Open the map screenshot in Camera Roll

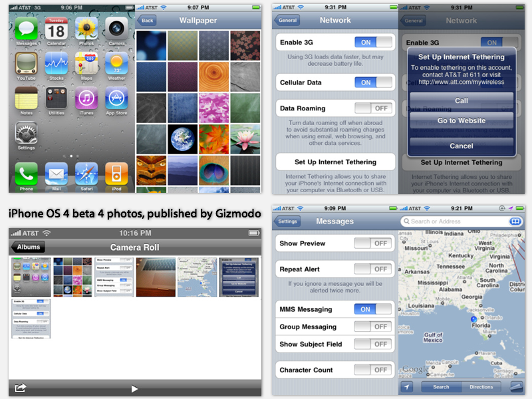pos(197,277)
